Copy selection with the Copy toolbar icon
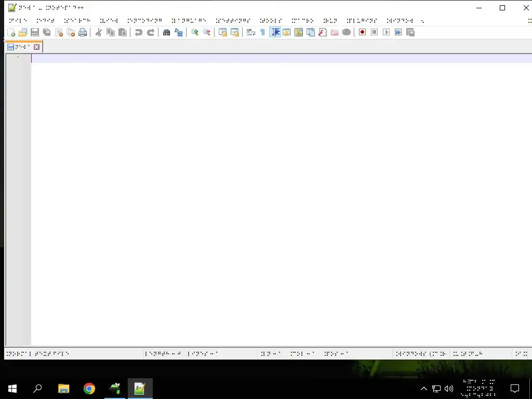532x399 pixels. pyautogui.click(x=111, y=32)
